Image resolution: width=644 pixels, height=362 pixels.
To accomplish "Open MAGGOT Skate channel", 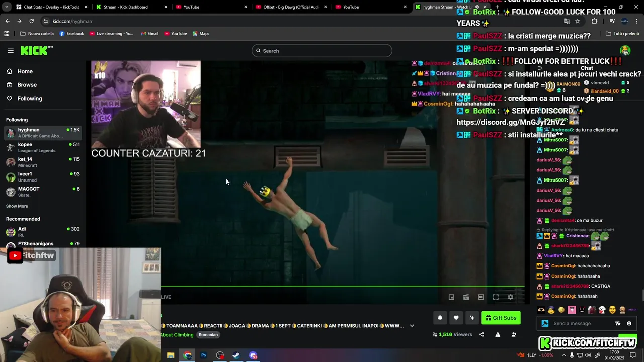I will [x=43, y=192].
